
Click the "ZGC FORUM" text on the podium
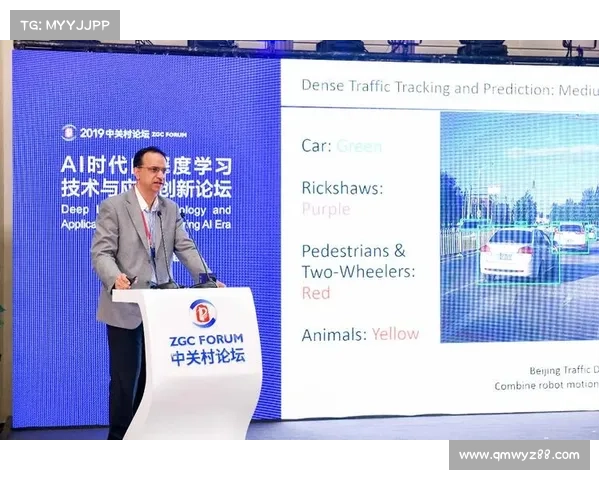point(206,340)
